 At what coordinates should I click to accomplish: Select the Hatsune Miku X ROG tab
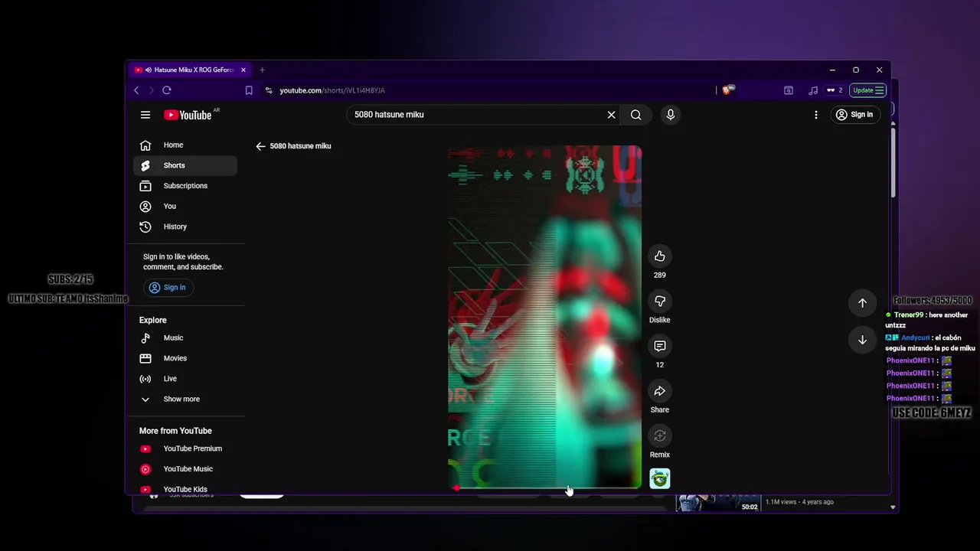click(x=191, y=70)
